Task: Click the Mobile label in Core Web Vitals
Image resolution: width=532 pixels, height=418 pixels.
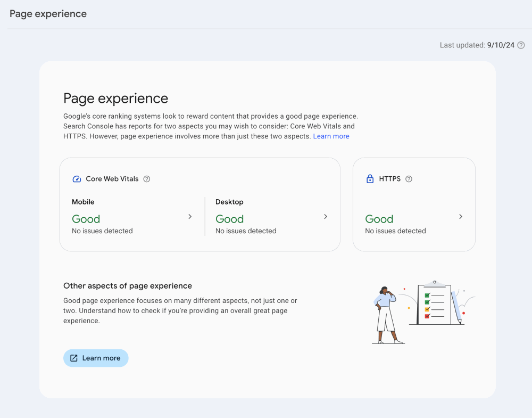Action: pyautogui.click(x=83, y=202)
